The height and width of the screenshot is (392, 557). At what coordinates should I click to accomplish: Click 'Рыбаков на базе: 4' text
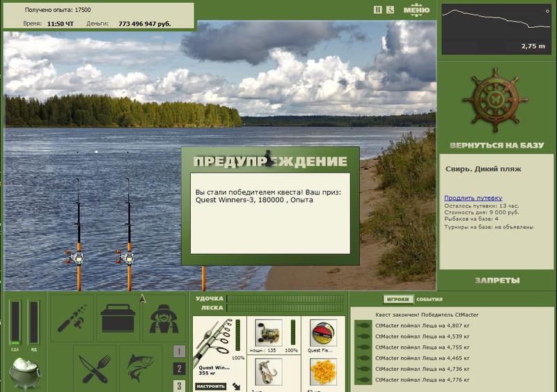point(471,219)
